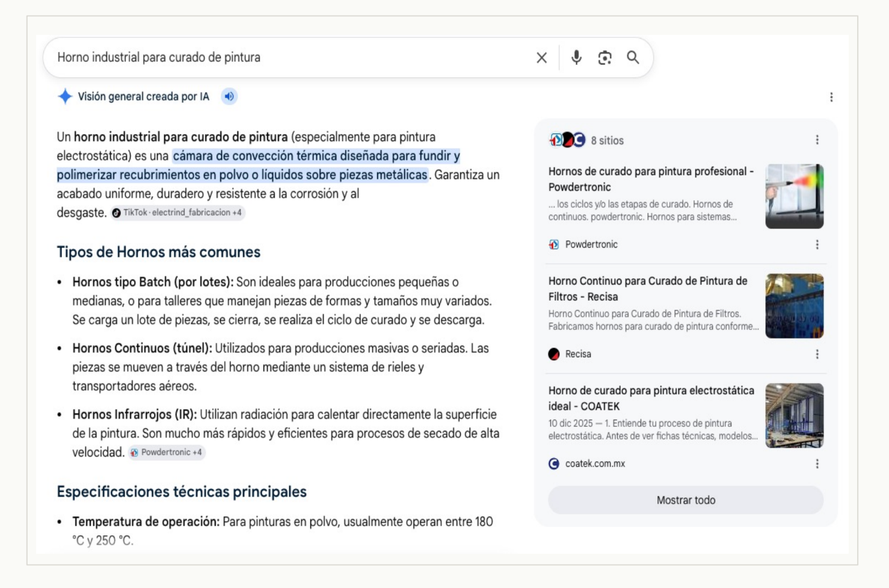889x588 pixels.
Task: Click 'Hornos Continuos (túnel):' text
Action: click(x=143, y=348)
